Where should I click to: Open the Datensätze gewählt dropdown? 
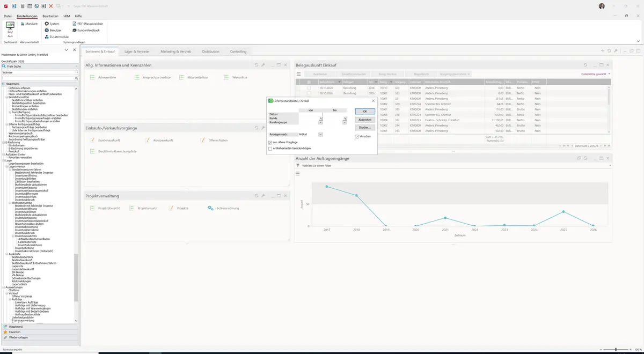596,74
